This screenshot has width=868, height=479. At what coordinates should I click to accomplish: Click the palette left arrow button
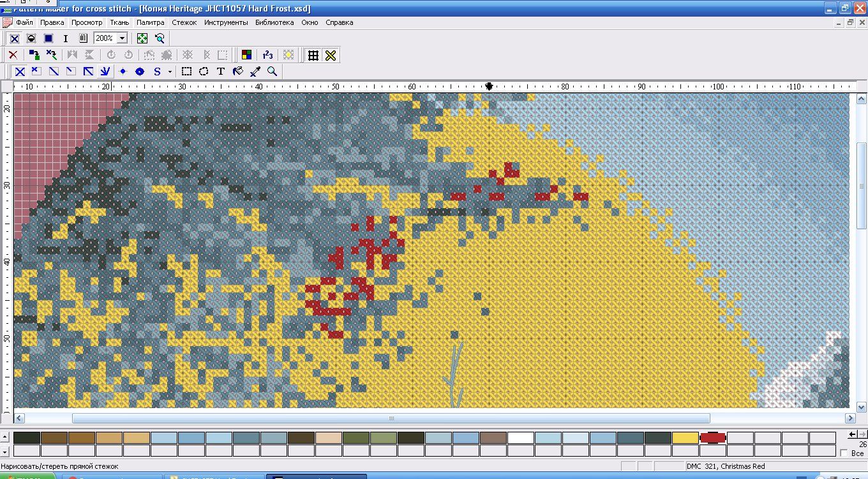(851, 434)
